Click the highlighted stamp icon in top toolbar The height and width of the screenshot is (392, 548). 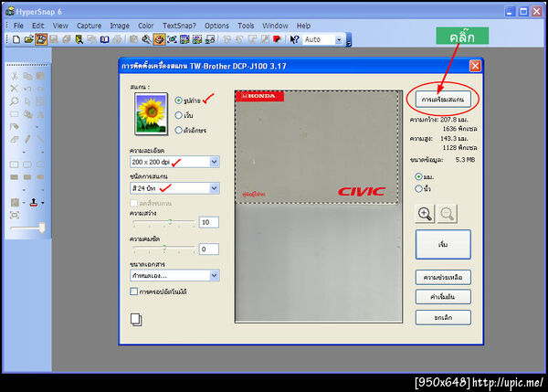(x=159, y=39)
